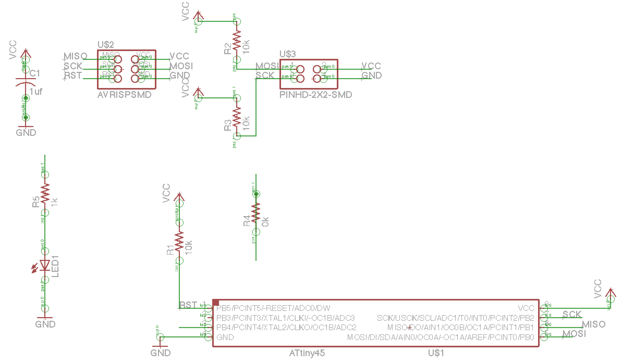This screenshot has width=622, height=364.
Task: Click the origin cross inside the ATtiny45 symbol
Action: [410, 328]
